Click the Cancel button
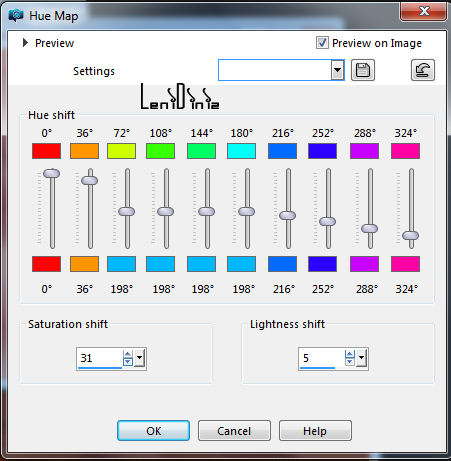This screenshot has height=461, width=451. [234, 431]
